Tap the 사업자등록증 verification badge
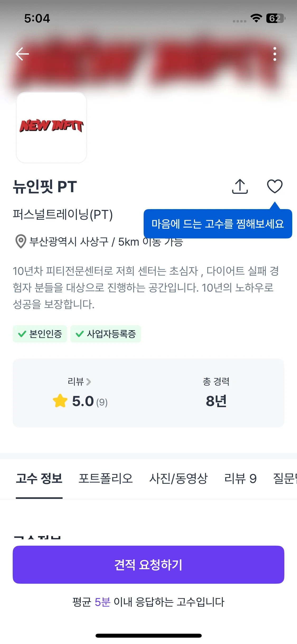 (106, 334)
